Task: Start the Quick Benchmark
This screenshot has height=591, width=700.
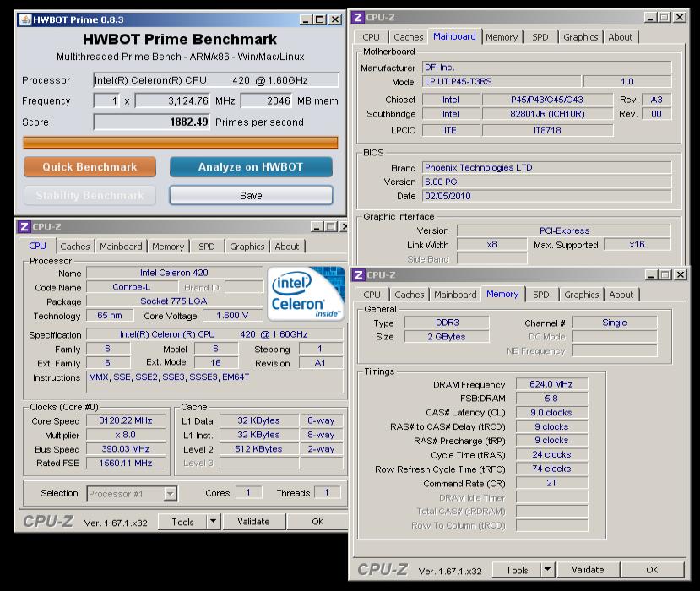Action: click(x=90, y=167)
